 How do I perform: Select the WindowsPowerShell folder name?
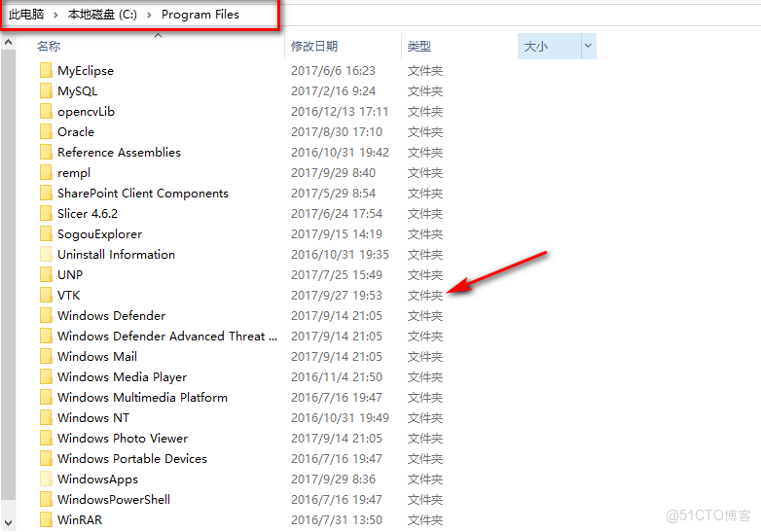pyautogui.click(x=114, y=499)
